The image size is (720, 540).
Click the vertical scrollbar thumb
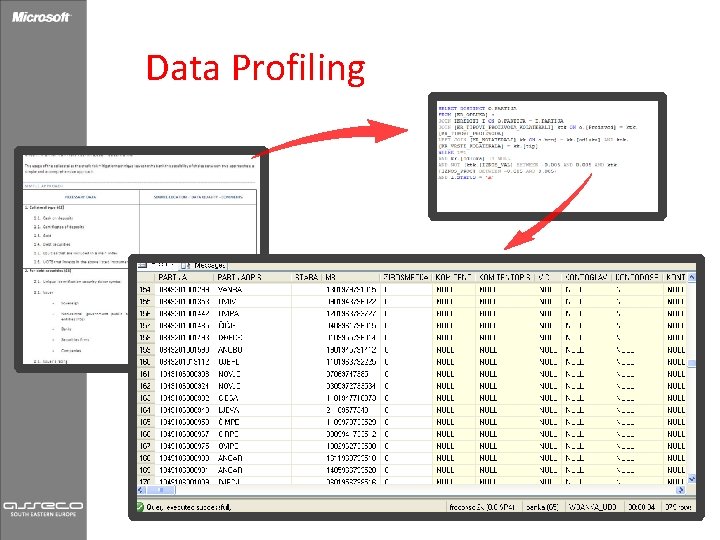tap(692, 363)
